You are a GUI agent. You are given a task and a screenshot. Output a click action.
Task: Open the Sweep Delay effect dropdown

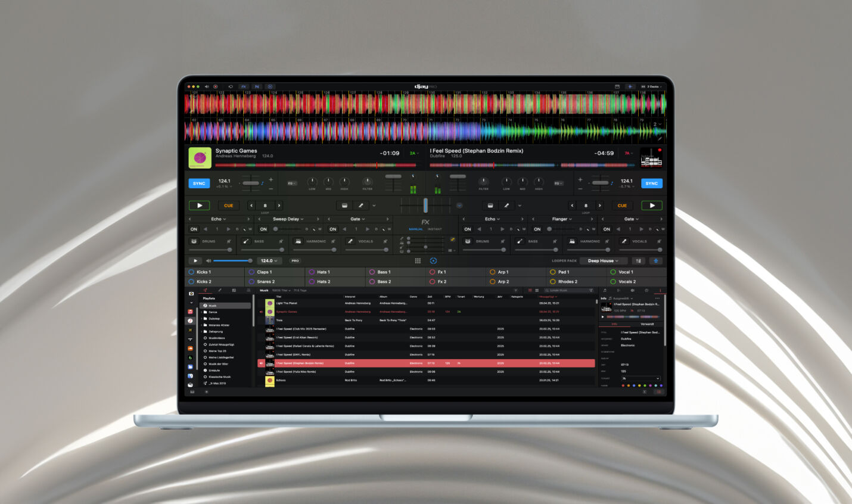pyautogui.click(x=288, y=219)
